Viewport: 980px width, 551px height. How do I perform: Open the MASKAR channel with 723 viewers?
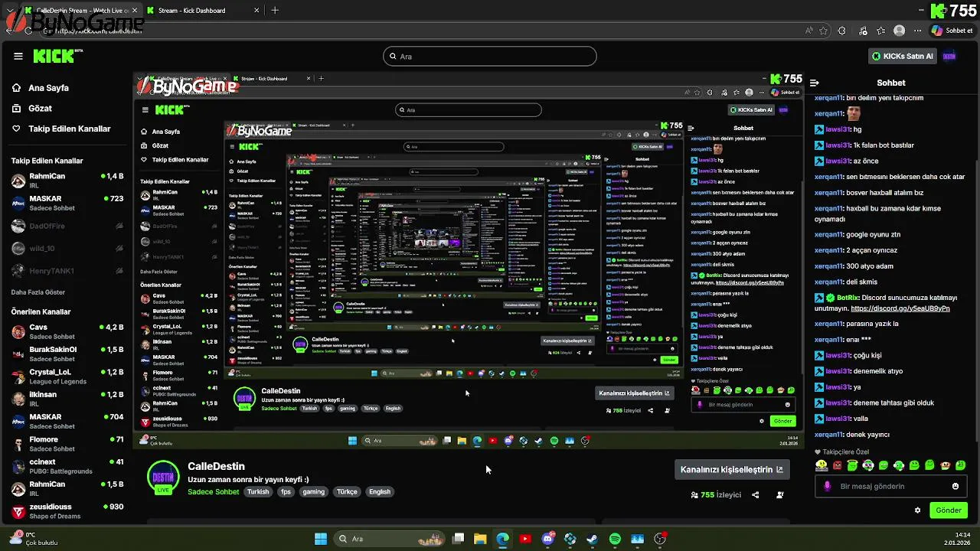pos(67,203)
